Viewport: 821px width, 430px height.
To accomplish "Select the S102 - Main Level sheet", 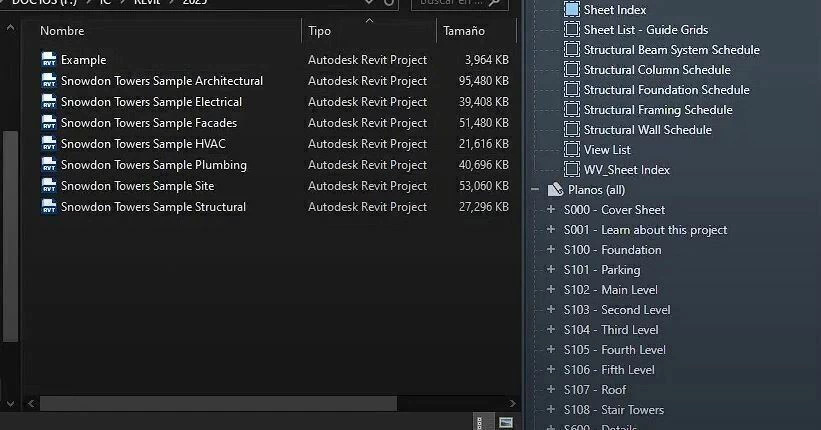I will point(611,290).
